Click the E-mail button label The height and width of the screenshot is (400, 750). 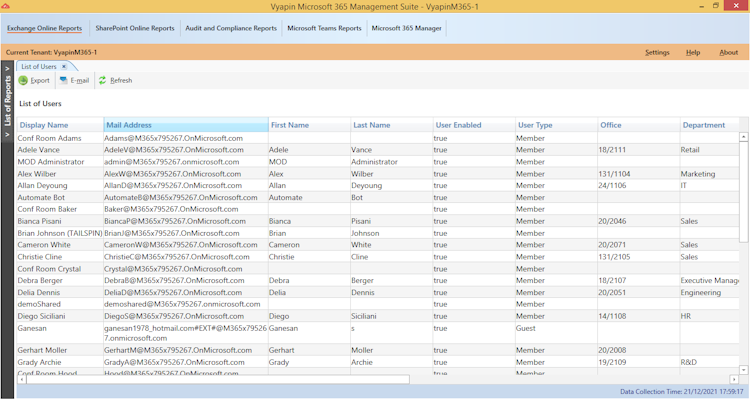(80, 80)
